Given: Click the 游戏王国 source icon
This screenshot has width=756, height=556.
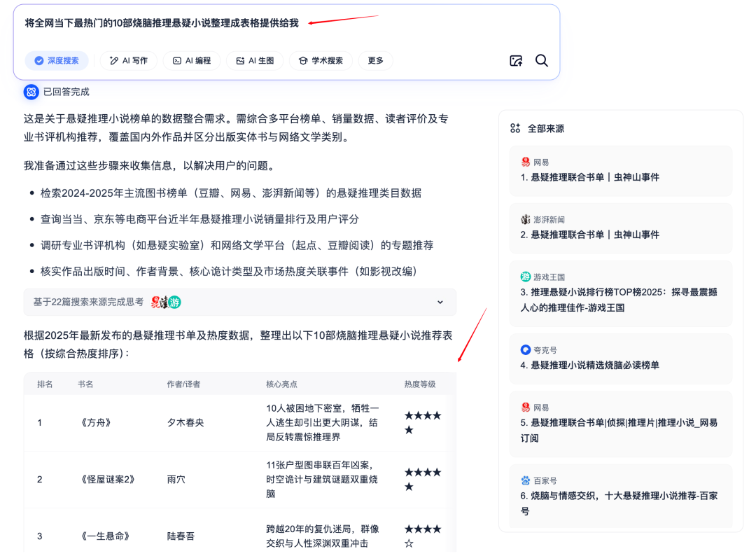Looking at the screenshot, I should pos(526,277).
